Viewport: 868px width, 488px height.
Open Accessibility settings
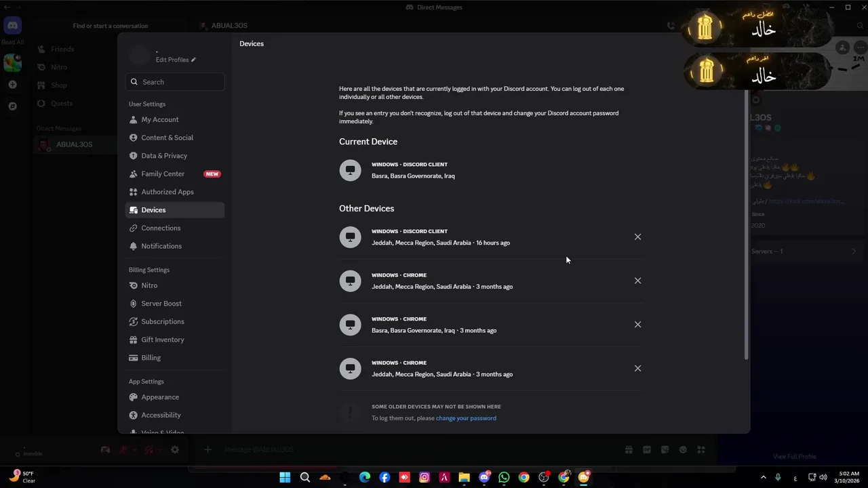click(175, 415)
